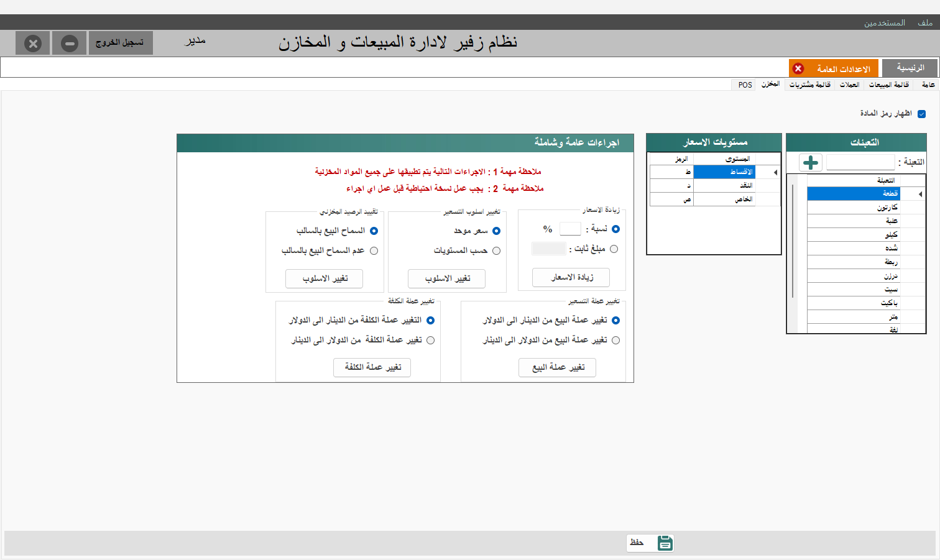Click row selector arrow beside قطعة
This screenshot has height=560, width=940.
[x=920, y=194]
